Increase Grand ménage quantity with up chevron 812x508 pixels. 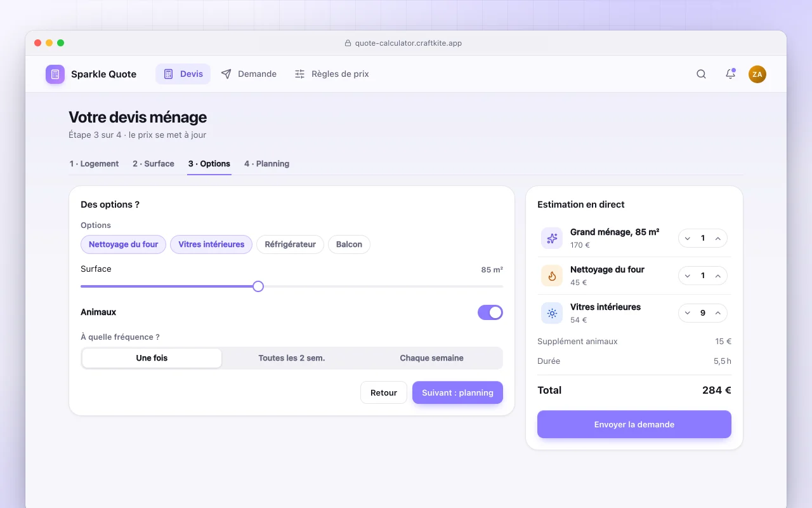[x=718, y=238]
